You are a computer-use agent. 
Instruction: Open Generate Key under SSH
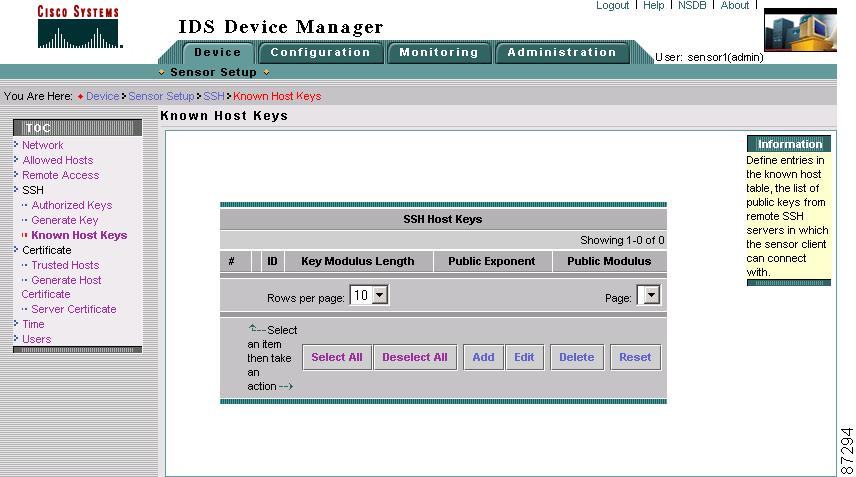point(64,220)
